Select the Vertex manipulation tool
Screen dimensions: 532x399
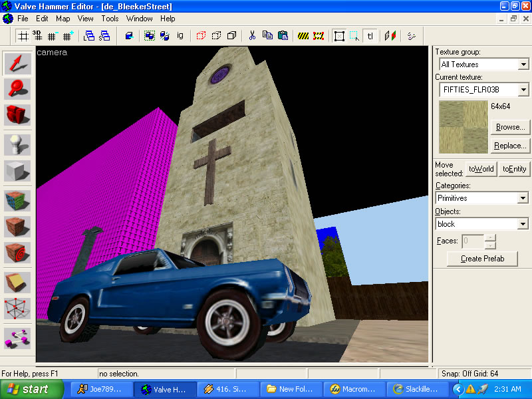pos(17,308)
